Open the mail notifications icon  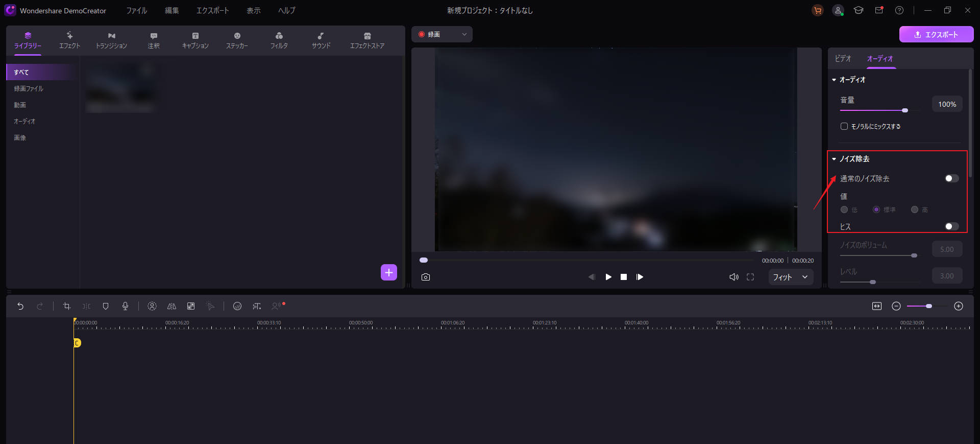[x=879, y=10]
